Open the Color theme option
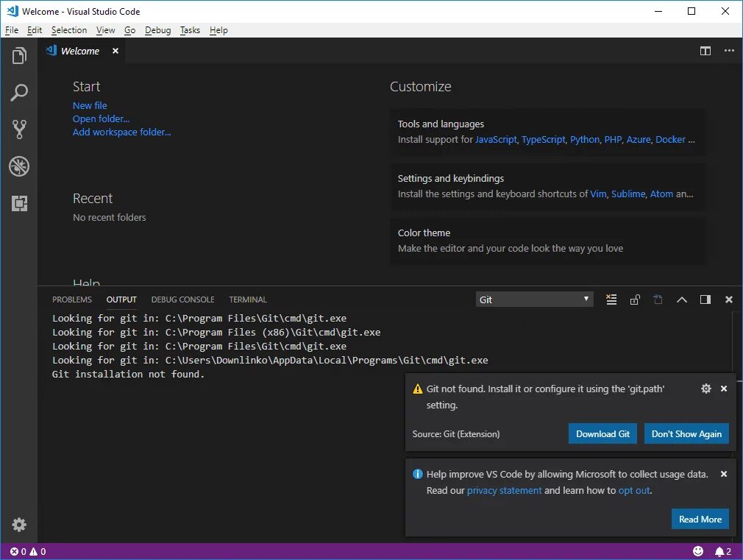 (547, 241)
